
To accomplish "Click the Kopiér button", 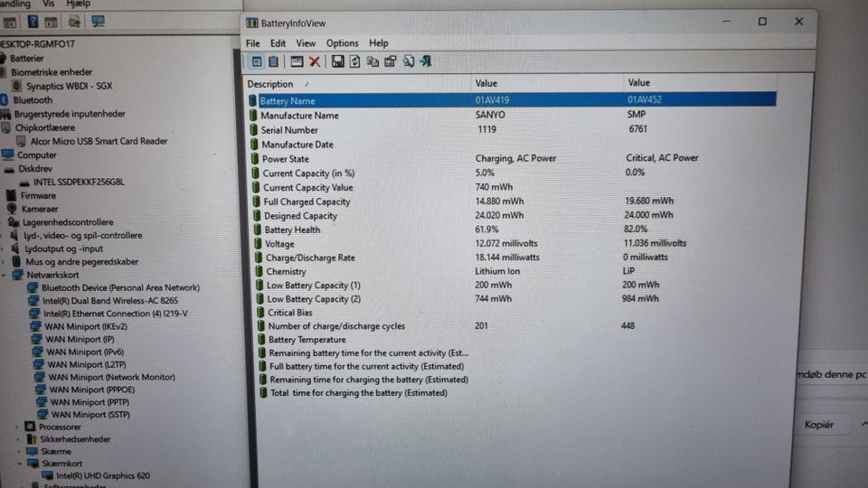I will point(819,425).
